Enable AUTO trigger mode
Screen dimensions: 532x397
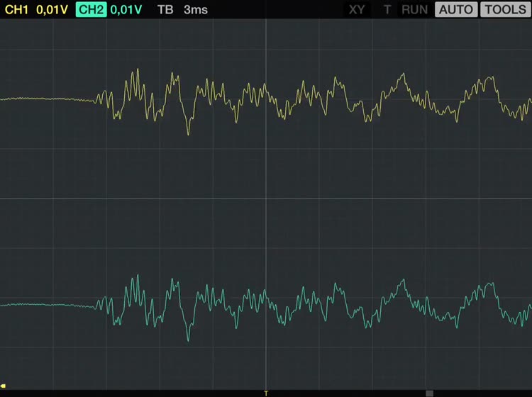456,9
